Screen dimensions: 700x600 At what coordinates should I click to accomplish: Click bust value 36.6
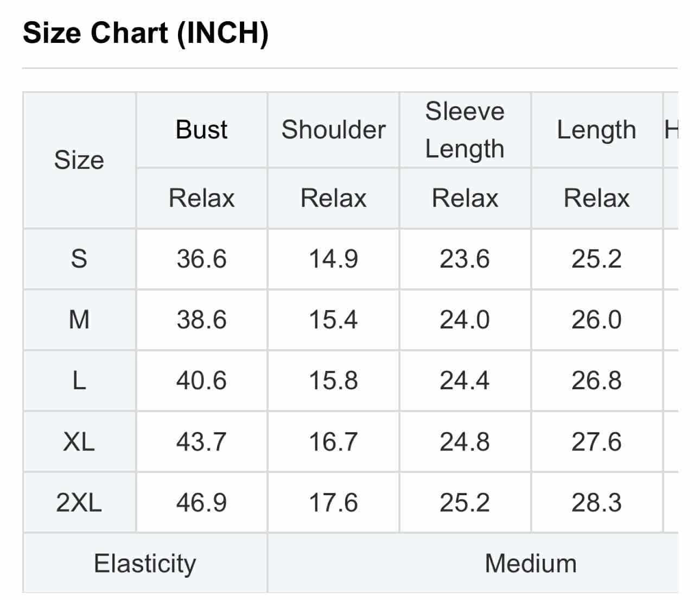point(201,258)
